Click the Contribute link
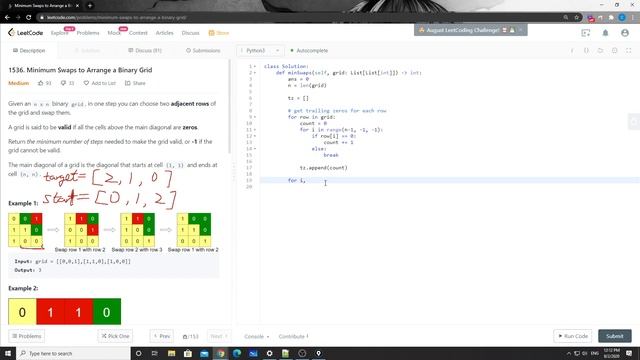This screenshot has width=640, height=360. [293, 336]
